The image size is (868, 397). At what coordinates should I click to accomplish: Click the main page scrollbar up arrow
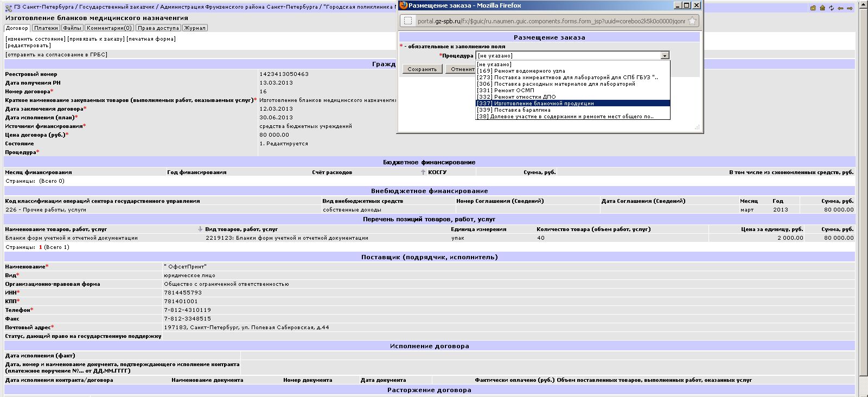click(x=863, y=5)
